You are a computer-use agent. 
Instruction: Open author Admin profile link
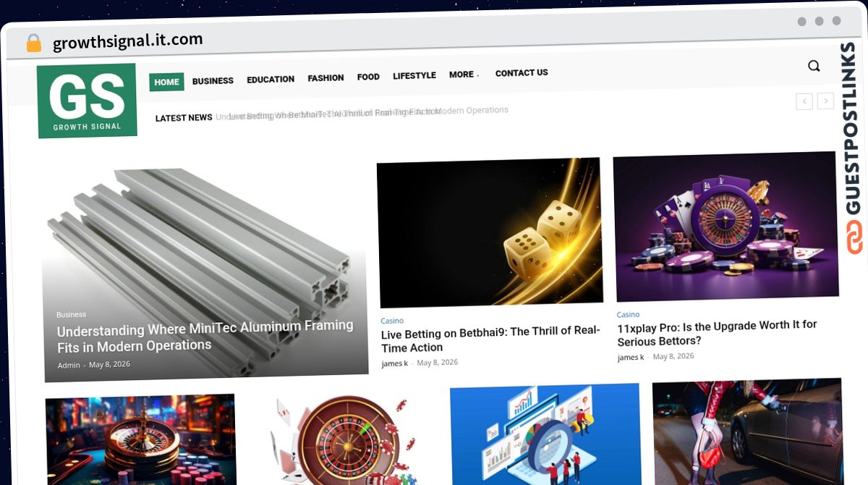(69, 365)
